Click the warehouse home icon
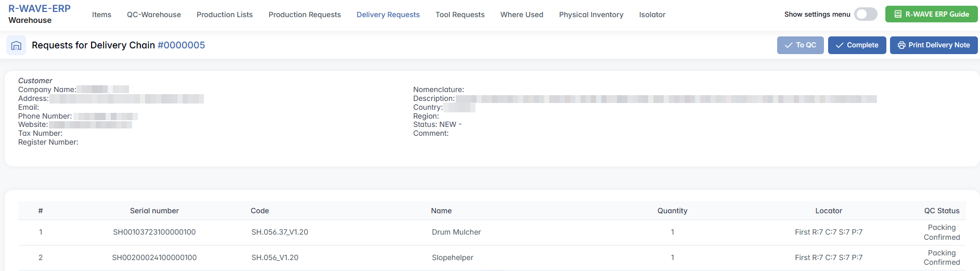The width and height of the screenshot is (980, 271). tap(16, 46)
